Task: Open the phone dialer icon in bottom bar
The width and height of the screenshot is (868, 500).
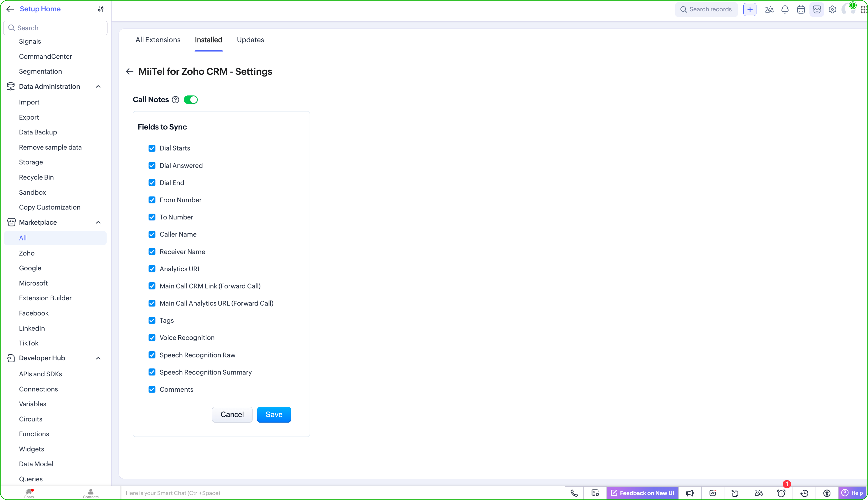Action: 574,493
